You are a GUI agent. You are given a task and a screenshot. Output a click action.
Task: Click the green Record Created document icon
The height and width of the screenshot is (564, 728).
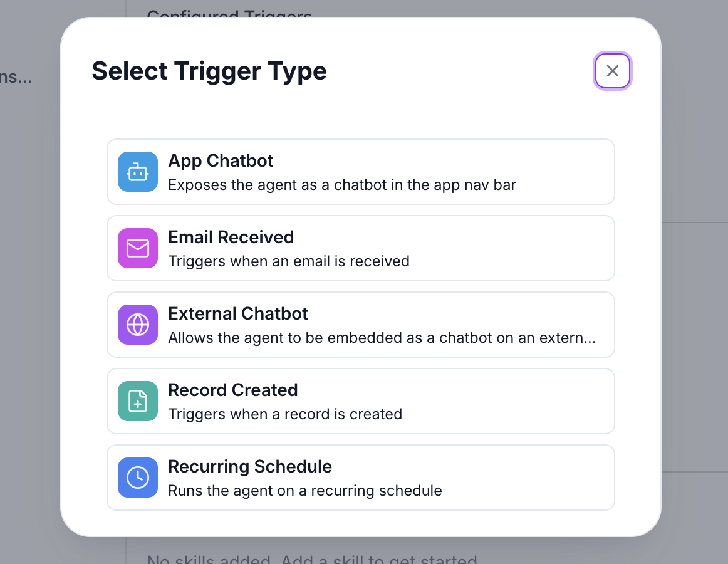pos(138,401)
